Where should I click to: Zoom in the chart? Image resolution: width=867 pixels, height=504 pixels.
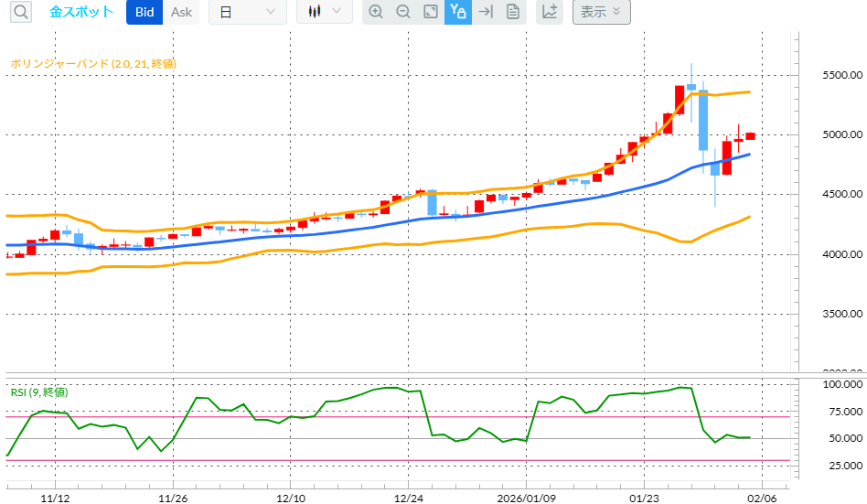(x=376, y=12)
